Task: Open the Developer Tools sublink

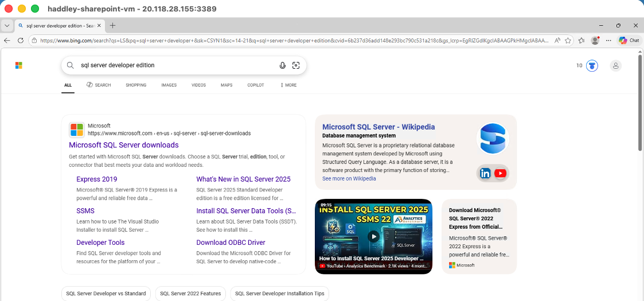Action: (x=100, y=243)
